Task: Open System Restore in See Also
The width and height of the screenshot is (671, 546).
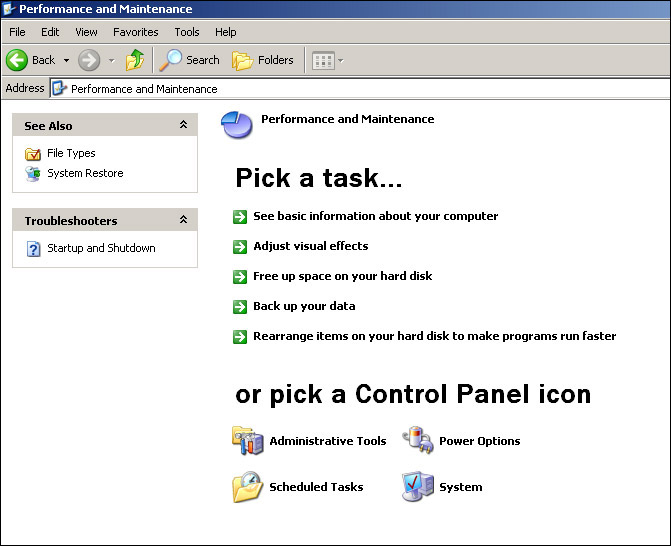Action: [x=85, y=173]
